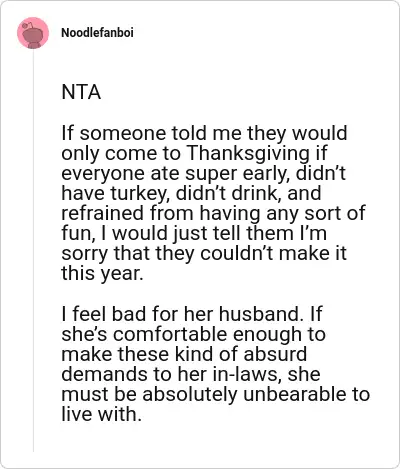Click the word 'in-laws' in the second paragraph

click(x=248, y=374)
